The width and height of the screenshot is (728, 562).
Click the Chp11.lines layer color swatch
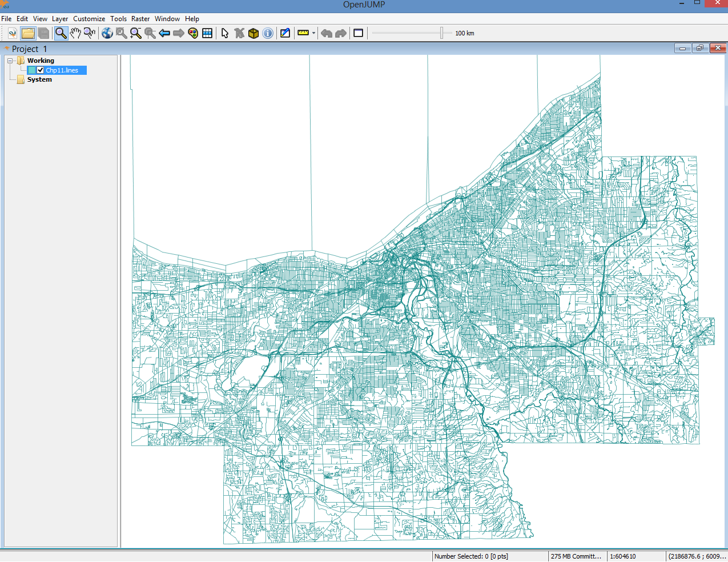32,70
